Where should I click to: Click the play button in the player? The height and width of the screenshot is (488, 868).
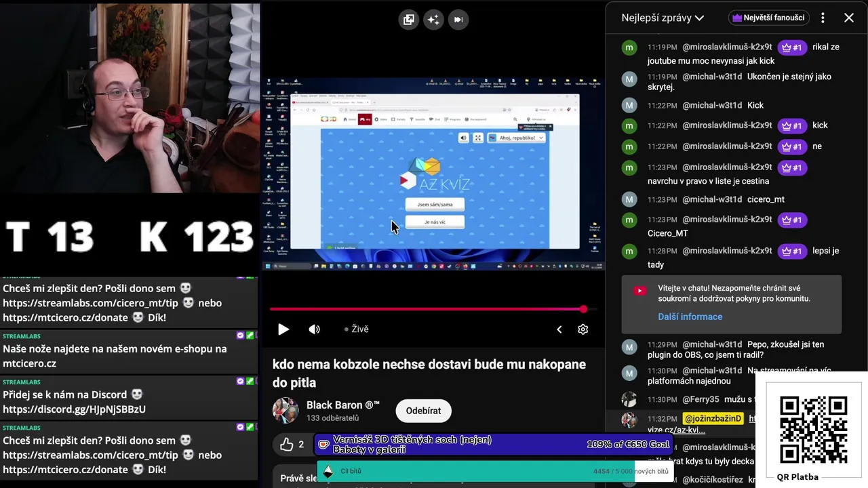(x=283, y=329)
